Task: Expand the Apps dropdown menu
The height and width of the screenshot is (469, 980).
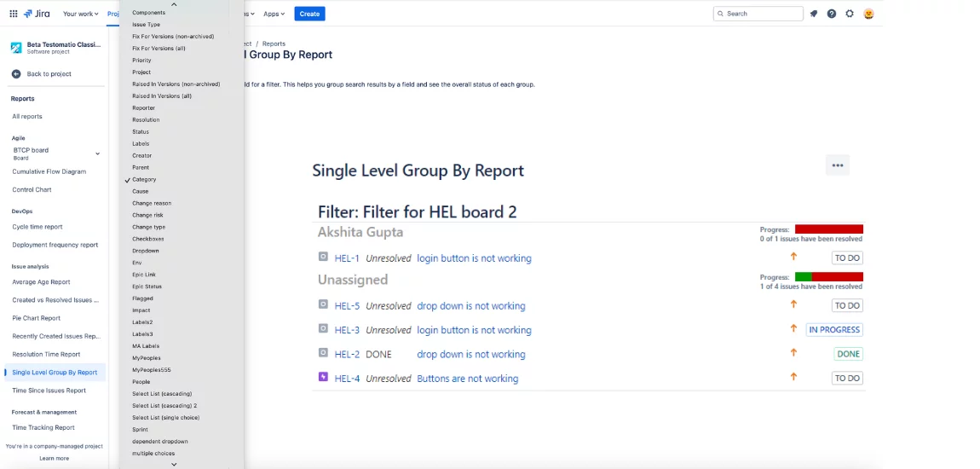Action: [x=274, y=14]
